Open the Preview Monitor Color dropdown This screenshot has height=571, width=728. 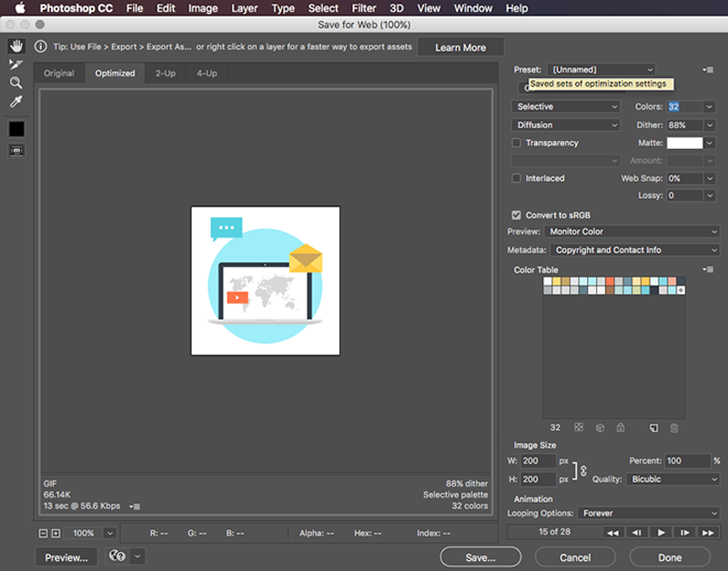pos(632,232)
